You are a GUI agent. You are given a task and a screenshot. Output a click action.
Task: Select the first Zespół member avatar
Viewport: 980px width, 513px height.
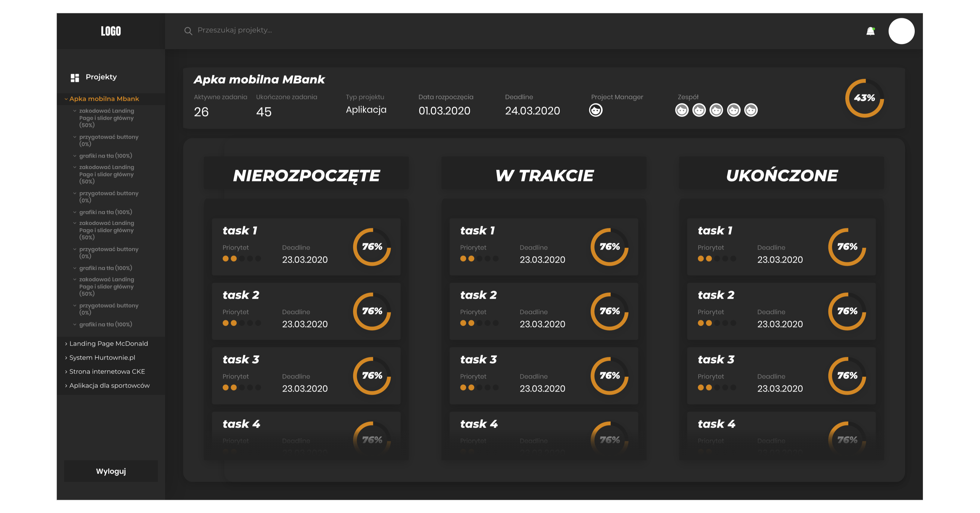681,110
